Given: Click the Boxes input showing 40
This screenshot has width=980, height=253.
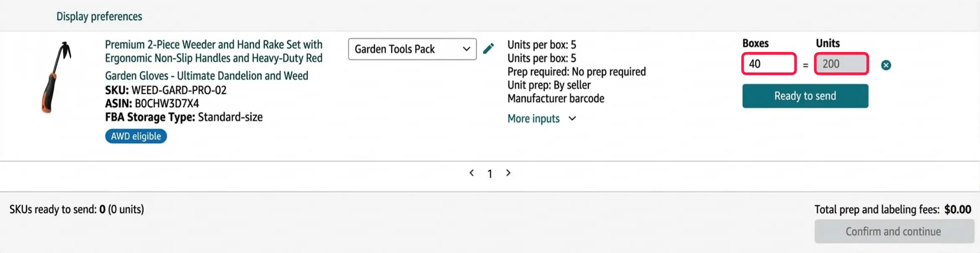Looking at the screenshot, I should pos(769,64).
